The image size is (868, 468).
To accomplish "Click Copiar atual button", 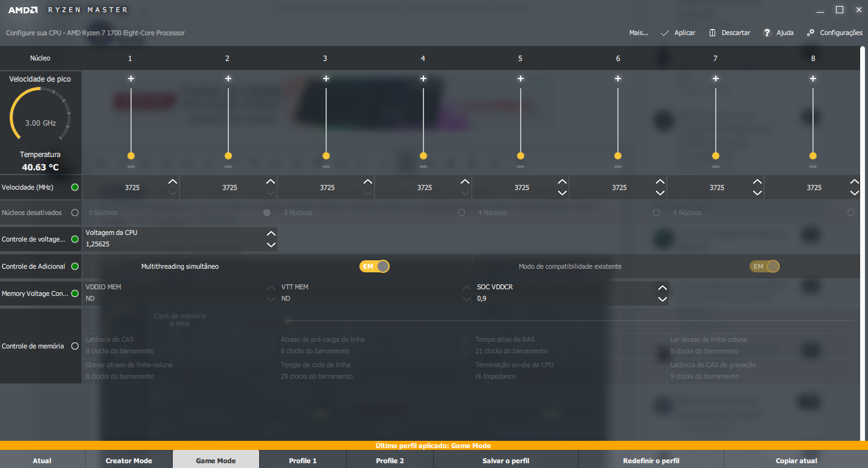I will click(x=796, y=460).
